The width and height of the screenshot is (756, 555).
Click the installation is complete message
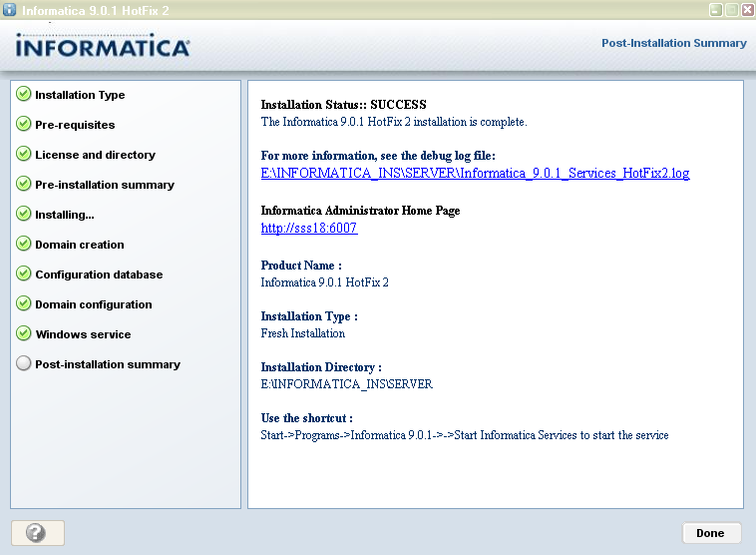pyautogui.click(x=394, y=122)
